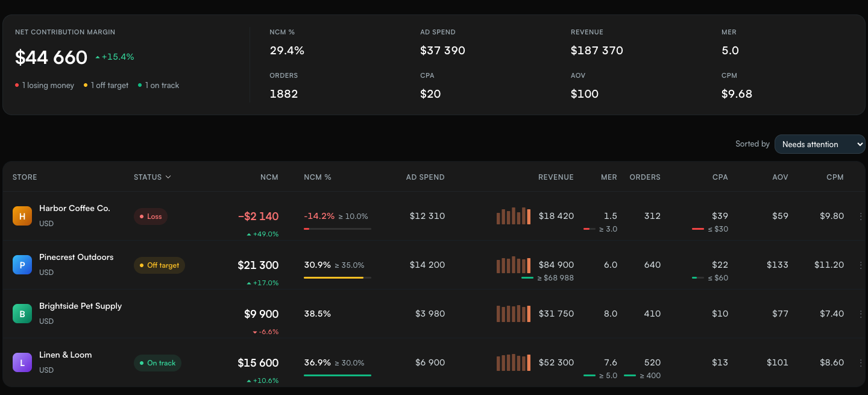The image size is (868, 395).
Task: Click the $37 390 ad spend summary value
Action: (x=442, y=51)
